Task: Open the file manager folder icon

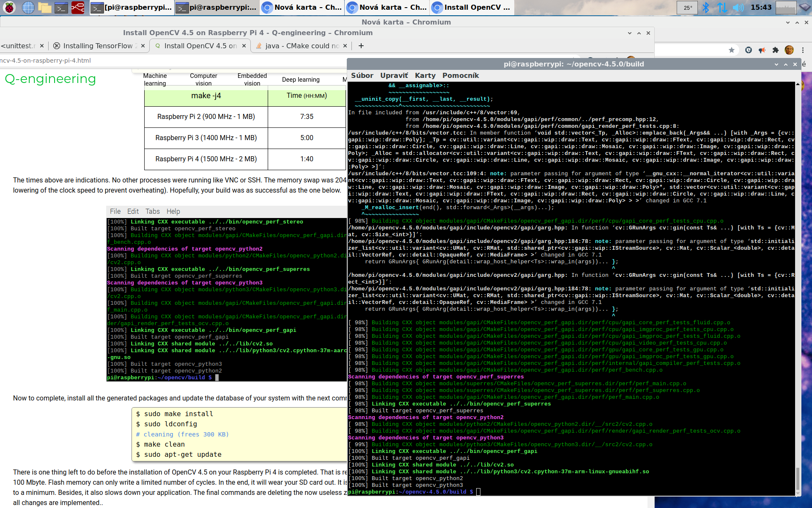Action: [44, 7]
